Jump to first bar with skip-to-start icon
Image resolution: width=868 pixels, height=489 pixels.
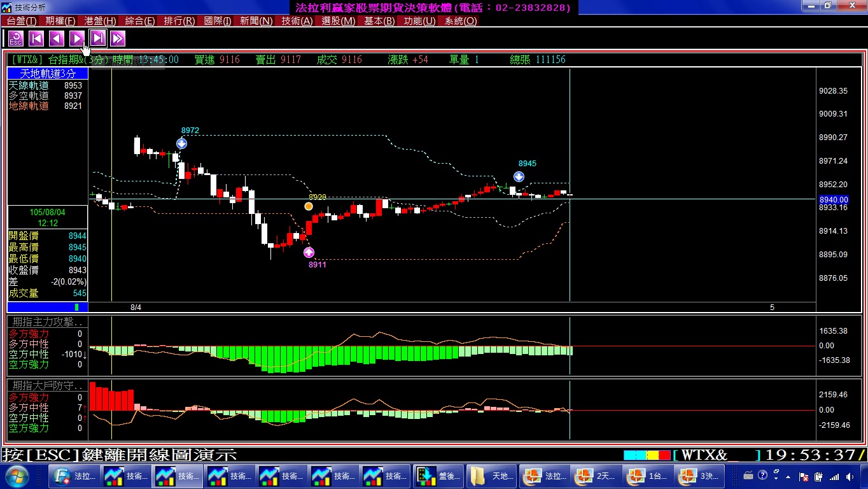[x=36, y=39]
